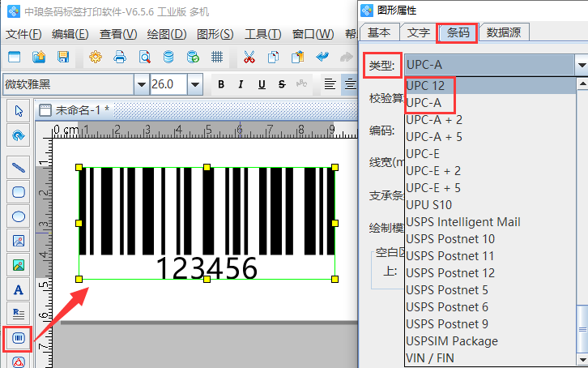Toggle italic formatting
This screenshot has width=588, height=368.
[241, 84]
